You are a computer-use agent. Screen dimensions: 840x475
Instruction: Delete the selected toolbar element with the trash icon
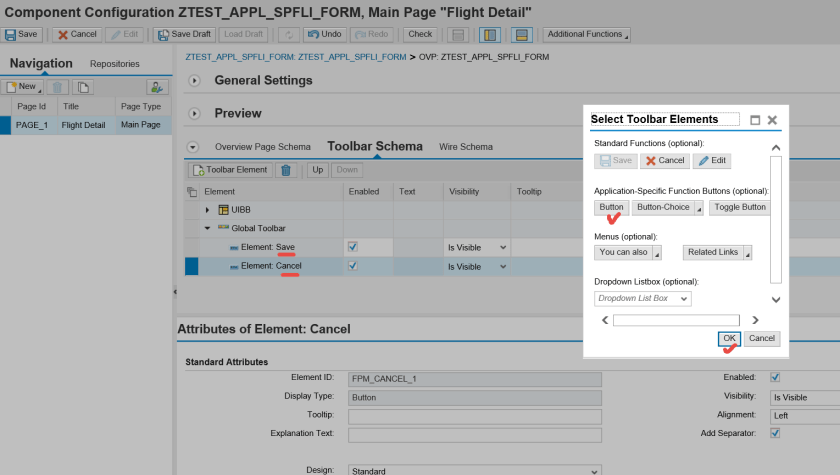[286, 170]
